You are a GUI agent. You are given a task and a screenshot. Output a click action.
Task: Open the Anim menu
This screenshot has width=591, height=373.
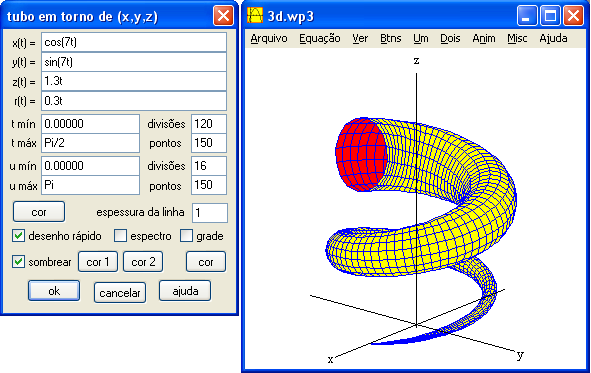click(x=484, y=38)
